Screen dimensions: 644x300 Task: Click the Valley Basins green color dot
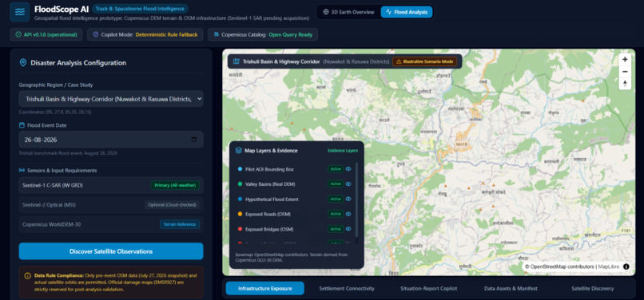click(240, 184)
